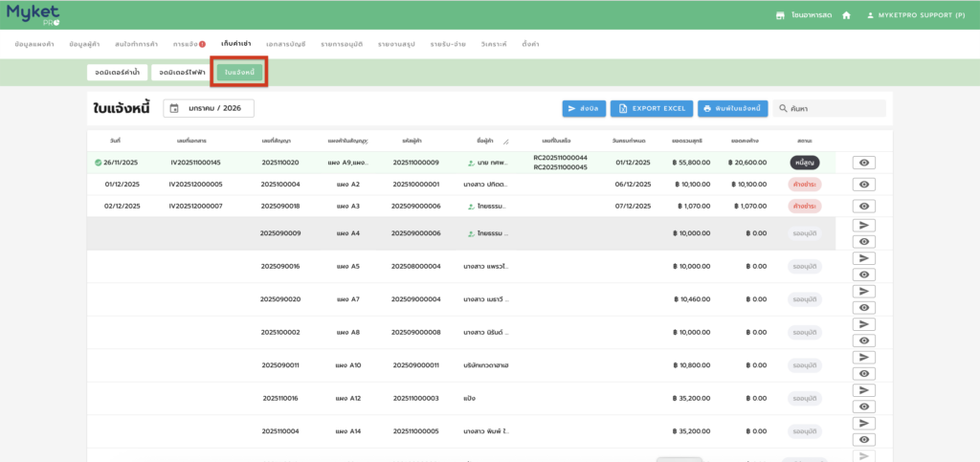The width and height of the screenshot is (980, 462).
Task: Switch to the จดมิเตอร์ค่าน้ำ sub-tab
Action: [x=116, y=72]
